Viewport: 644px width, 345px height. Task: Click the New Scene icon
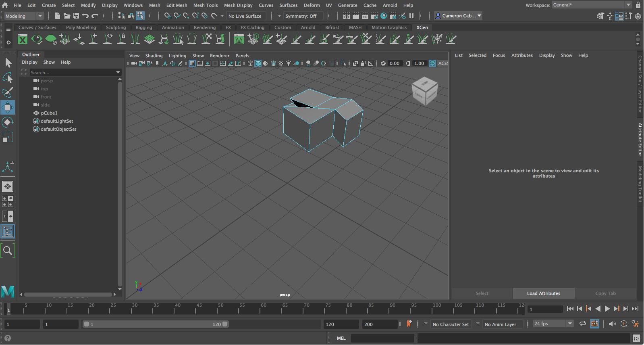[x=57, y=16]
